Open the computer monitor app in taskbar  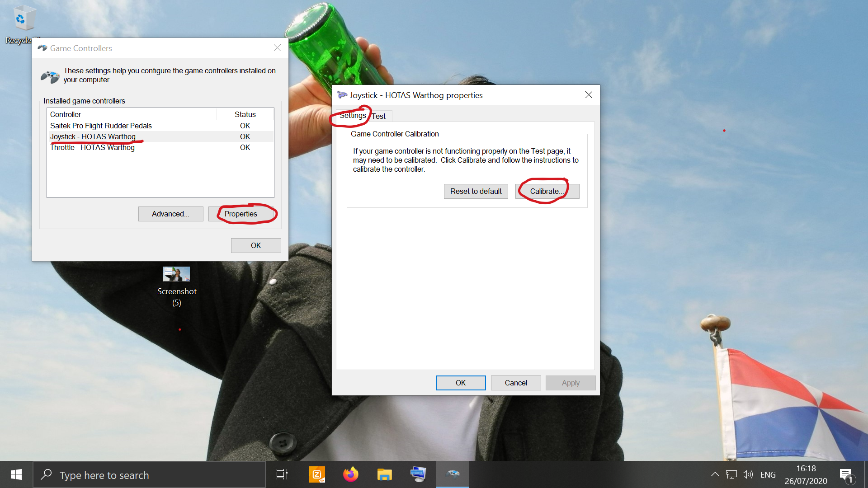pos(418,474)
